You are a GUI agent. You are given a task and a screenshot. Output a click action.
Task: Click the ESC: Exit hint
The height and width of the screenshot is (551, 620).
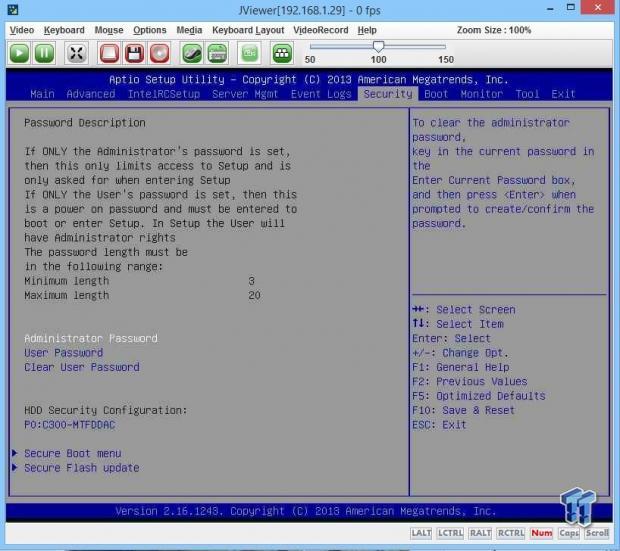tap(439, 424)
